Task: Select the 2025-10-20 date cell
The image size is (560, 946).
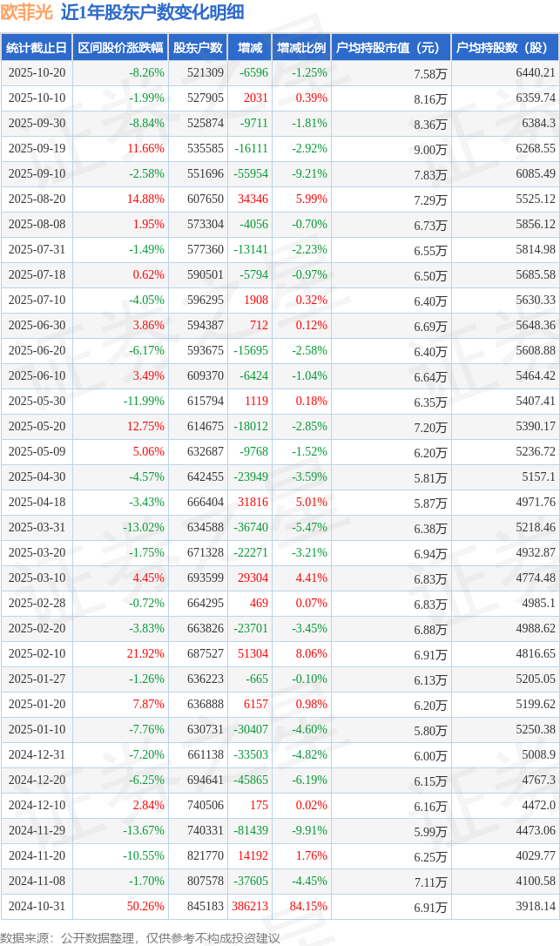Action: coord(37,73)
